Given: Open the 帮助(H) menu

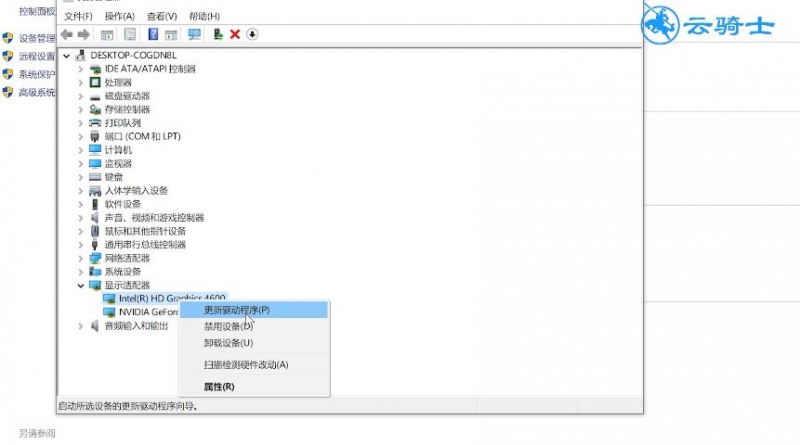Looking at the screenshot, I should pos(204,16).
